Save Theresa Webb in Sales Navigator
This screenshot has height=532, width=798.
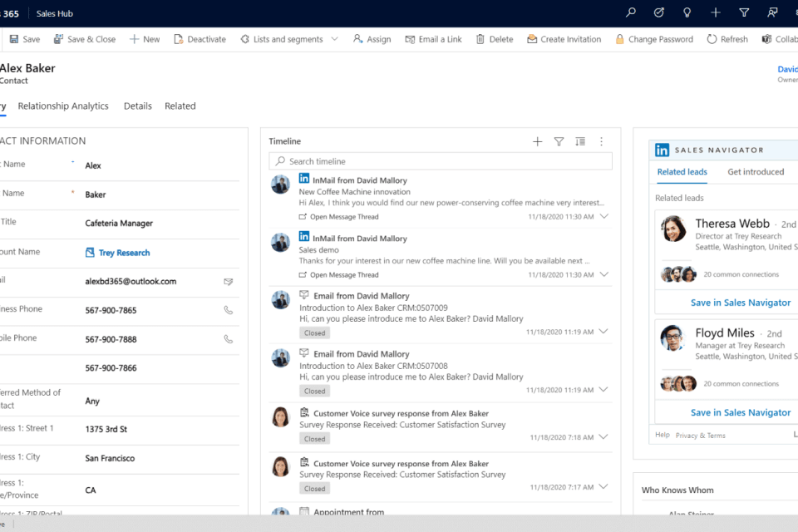tap(740, 303)
